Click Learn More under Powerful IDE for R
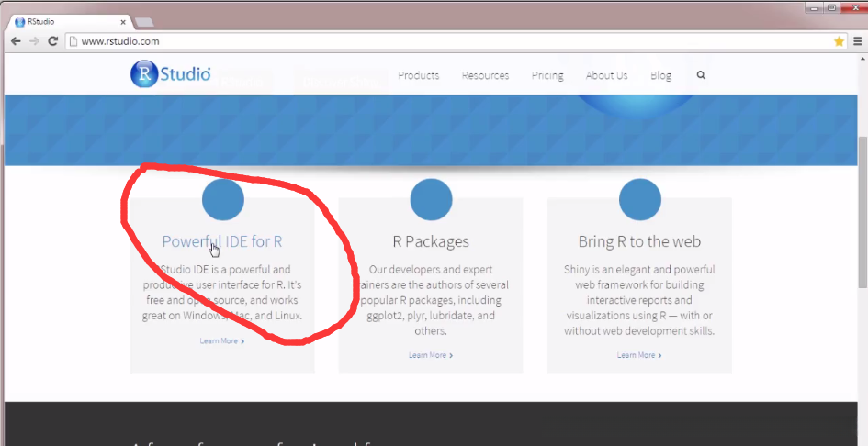This screenshot has height=446, width=868. click(x=222, y=340)
